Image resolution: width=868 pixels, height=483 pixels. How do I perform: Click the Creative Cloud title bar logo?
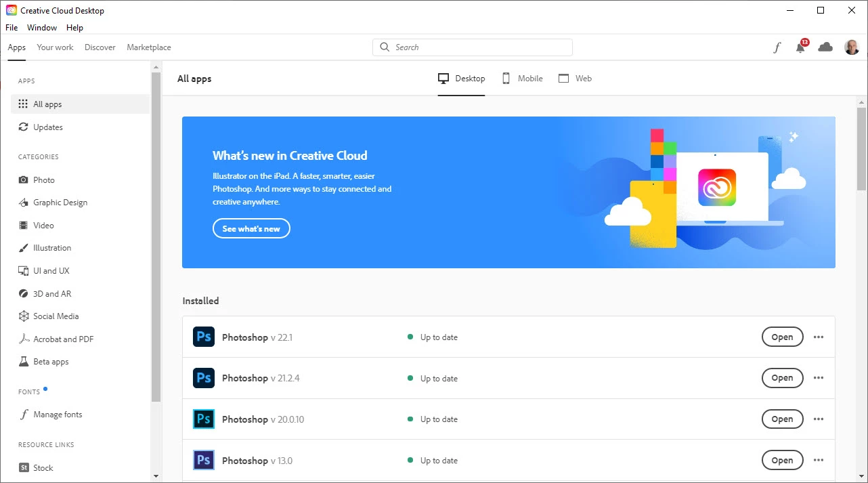pyautogui.click(x=12, y=11)
